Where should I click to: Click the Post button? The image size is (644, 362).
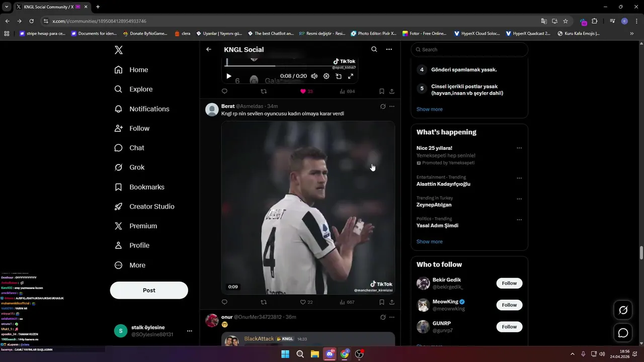pos(149,290)
